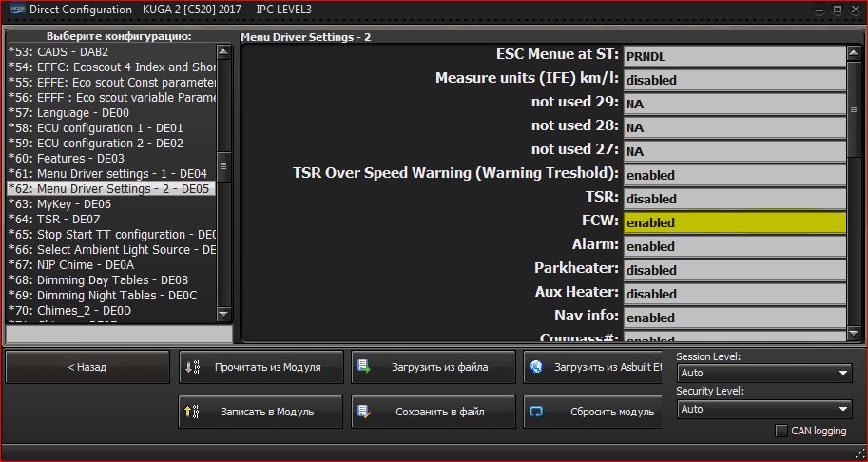Click the load from Asbuilt globe icon

[536, 367]
